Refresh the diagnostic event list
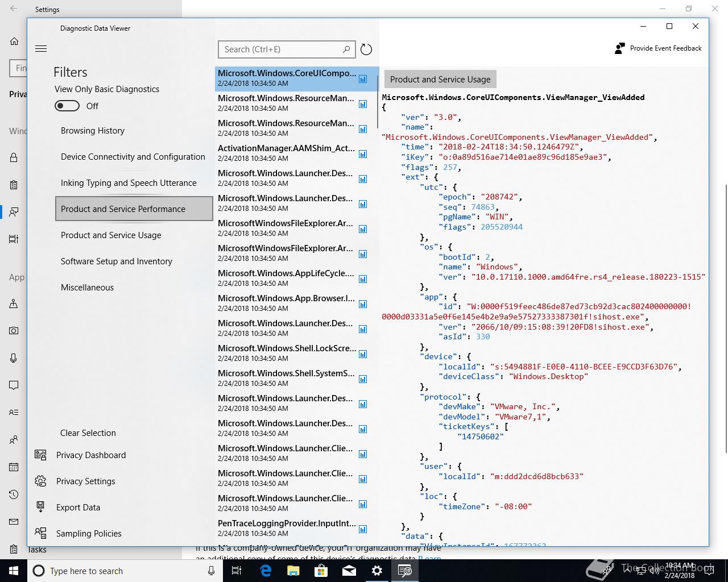728x582 pixels. click(366, 49)
